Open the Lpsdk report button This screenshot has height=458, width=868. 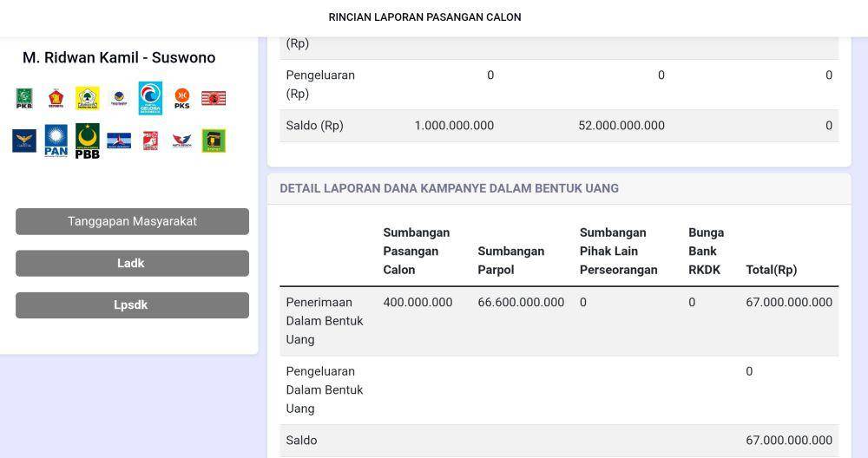coord(132,305)
